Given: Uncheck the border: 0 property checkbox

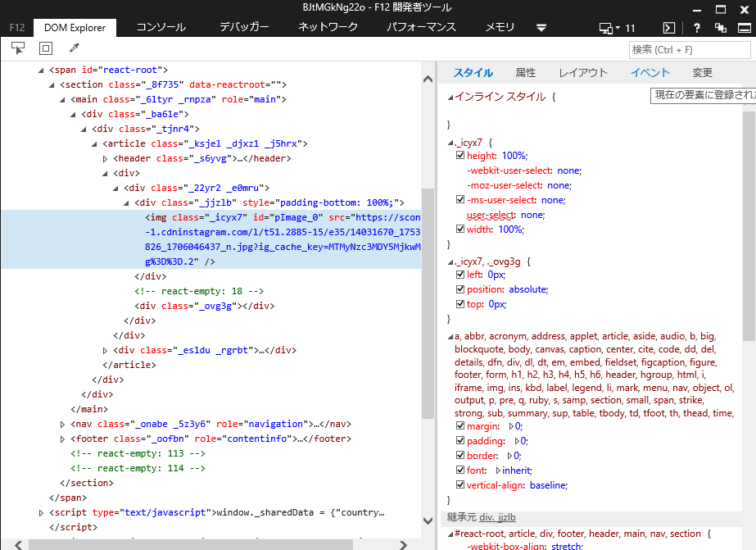Looking at the screenshot, I should point(460,456).
